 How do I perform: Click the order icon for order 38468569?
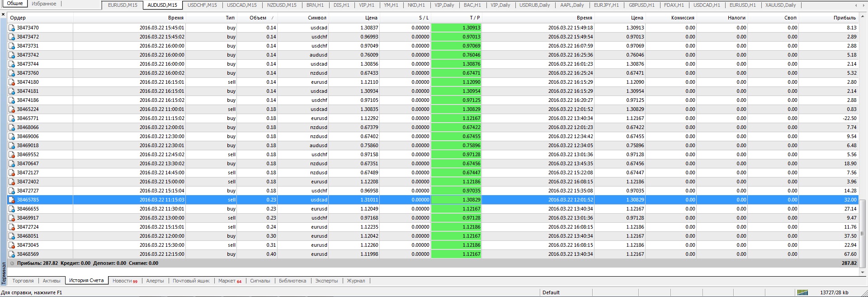(x=12, y=254)
